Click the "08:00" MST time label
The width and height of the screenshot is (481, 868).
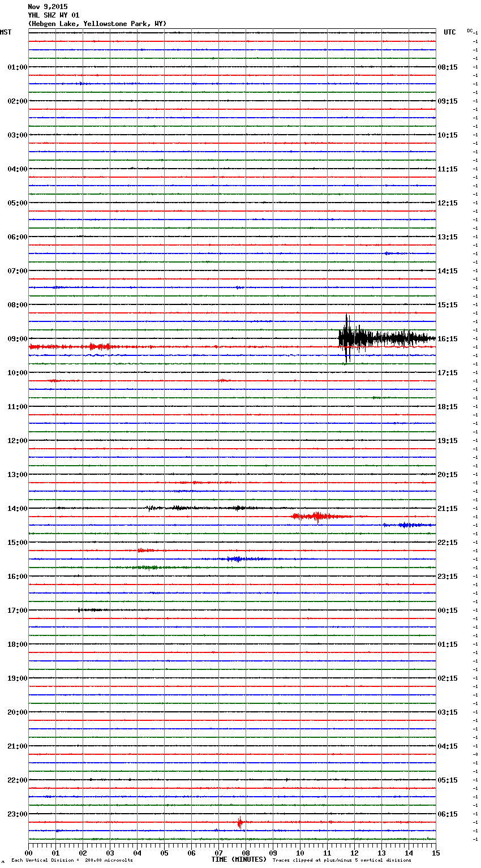pyautogui.click(x=18, y=305)
